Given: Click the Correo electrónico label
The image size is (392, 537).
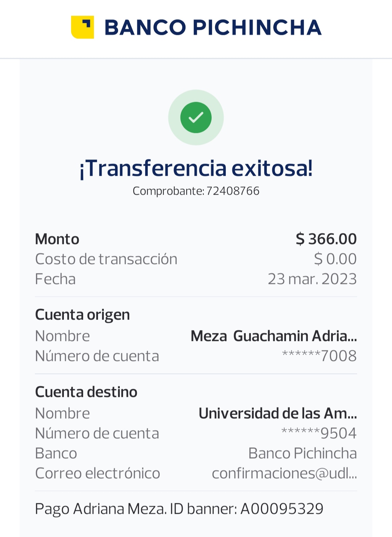Looking at the screenshot, I should 97,473.
